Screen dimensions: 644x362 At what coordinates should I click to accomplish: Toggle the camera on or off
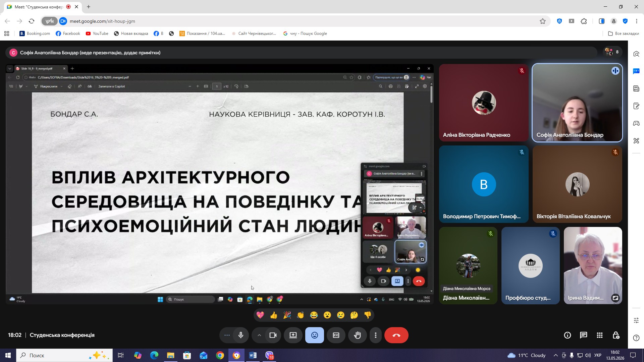[273, 335]
